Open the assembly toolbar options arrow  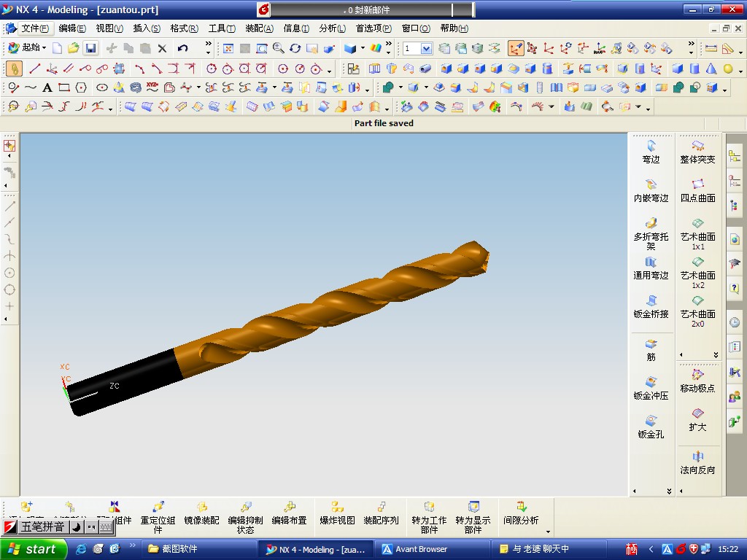[x=549, y=532]
